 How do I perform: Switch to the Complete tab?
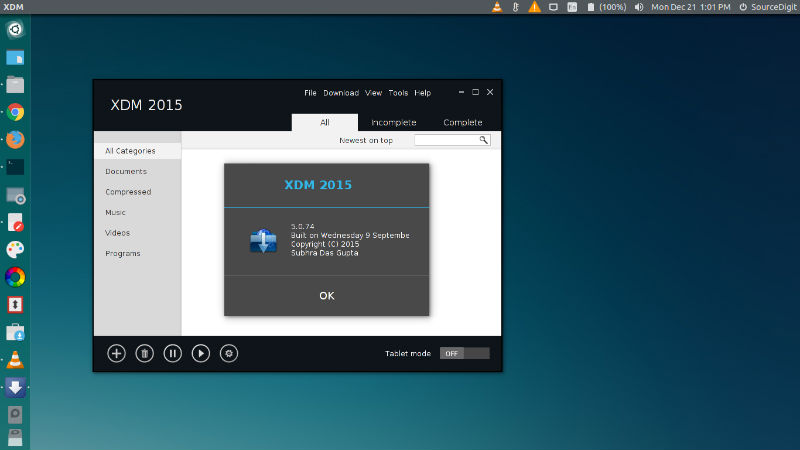(x=463, y=122)
